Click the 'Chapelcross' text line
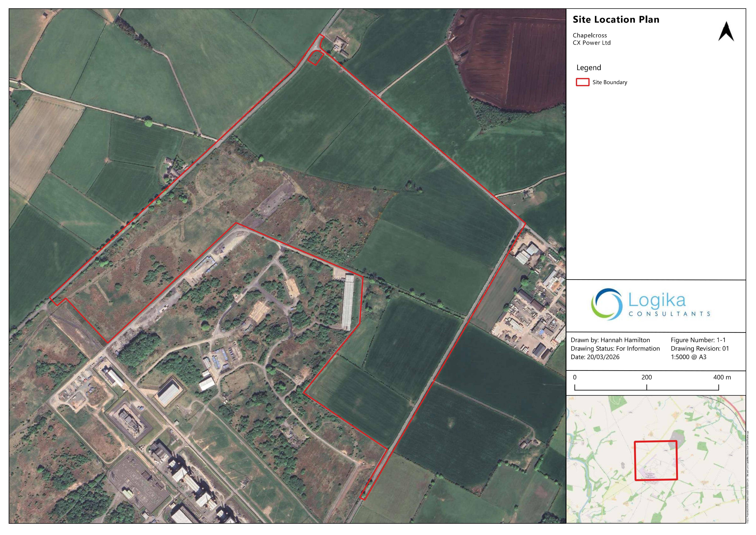Screen dimensions: 756x535 coord(590,35)
